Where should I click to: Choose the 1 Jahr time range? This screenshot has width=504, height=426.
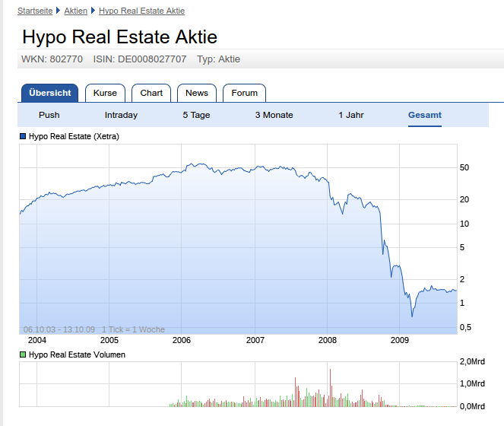pos(351,115)
